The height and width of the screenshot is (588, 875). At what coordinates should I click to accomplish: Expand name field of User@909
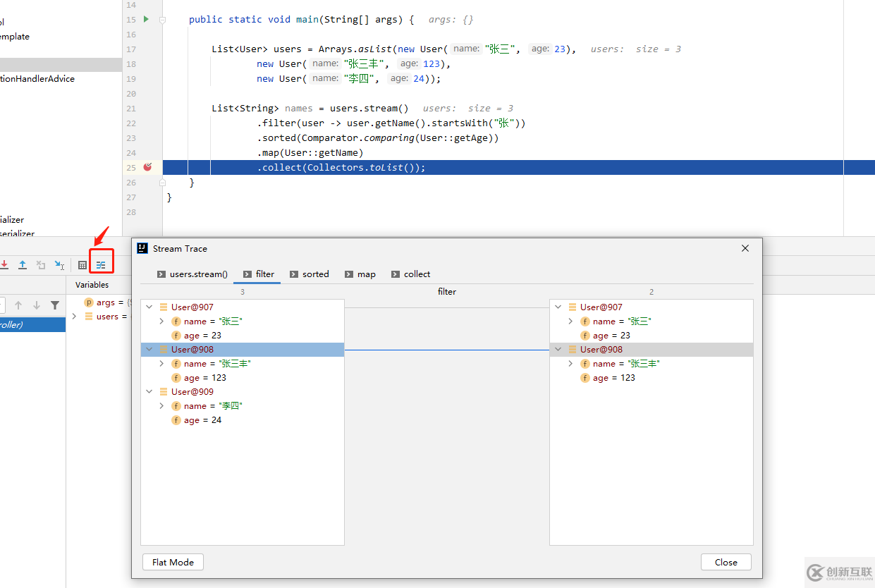[x=161, y=406]
